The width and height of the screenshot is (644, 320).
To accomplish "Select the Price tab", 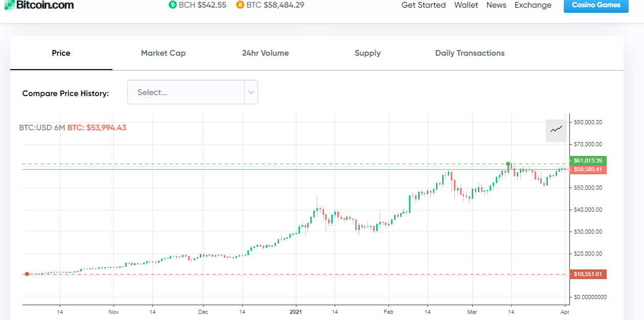I will point(61,53).
